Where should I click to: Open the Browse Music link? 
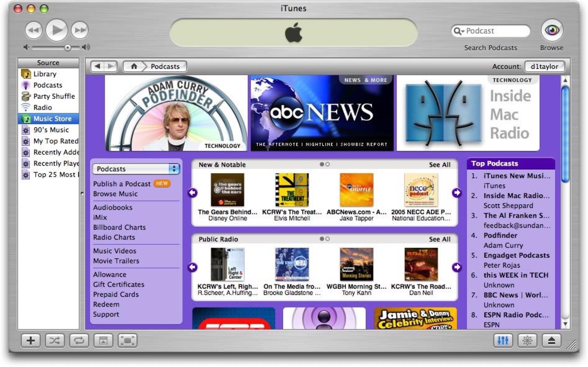pos(115,194)
